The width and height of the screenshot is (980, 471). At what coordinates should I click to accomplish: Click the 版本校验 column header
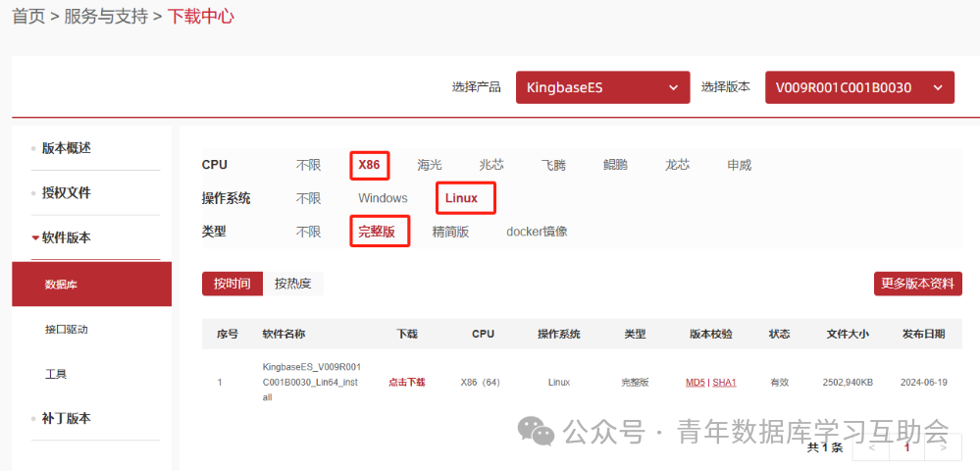click(710, 334)
